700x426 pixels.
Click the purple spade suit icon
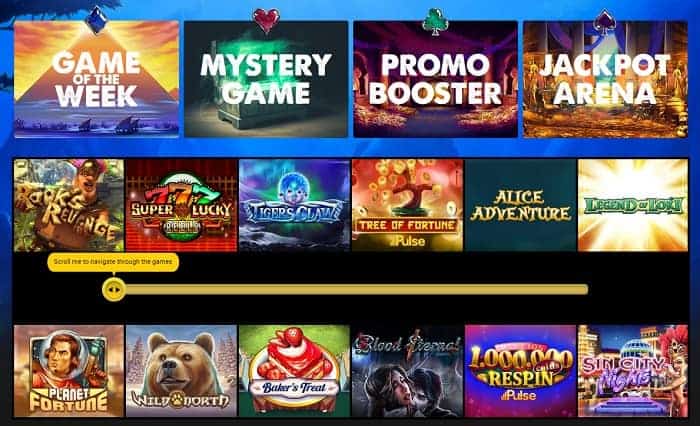point(604,21)
